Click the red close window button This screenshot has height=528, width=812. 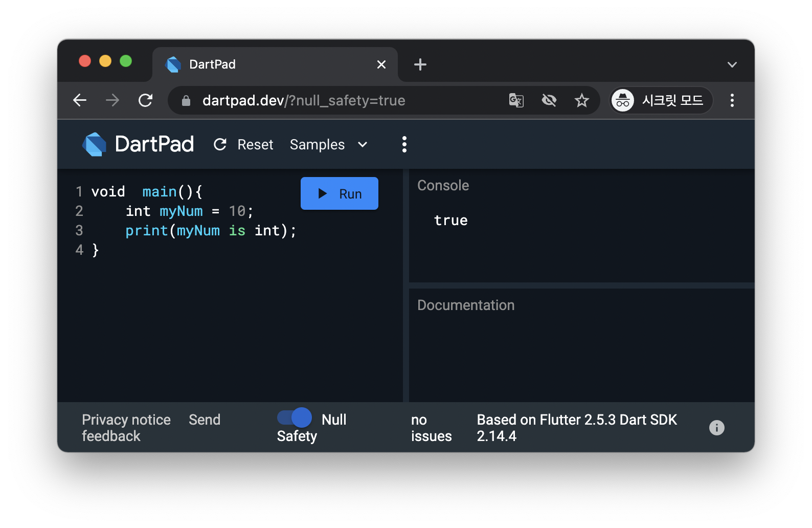[x=85, y=61]
